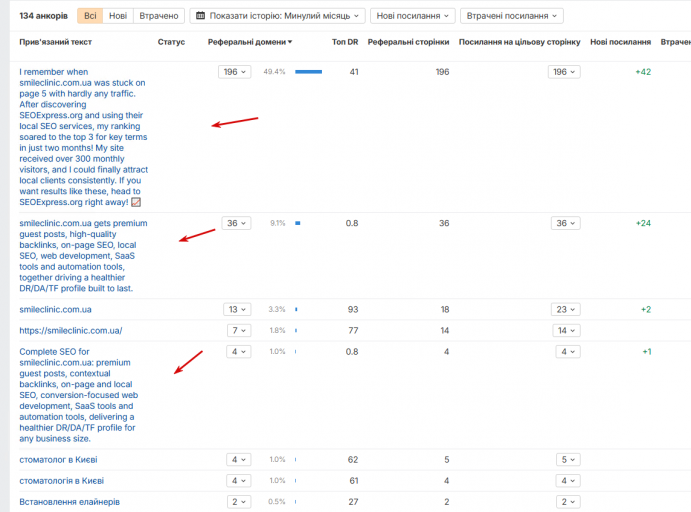Open the Показати історію: Минулий місяць dropdown
This screenshot has height=512, width=691.
pos(277,16)
